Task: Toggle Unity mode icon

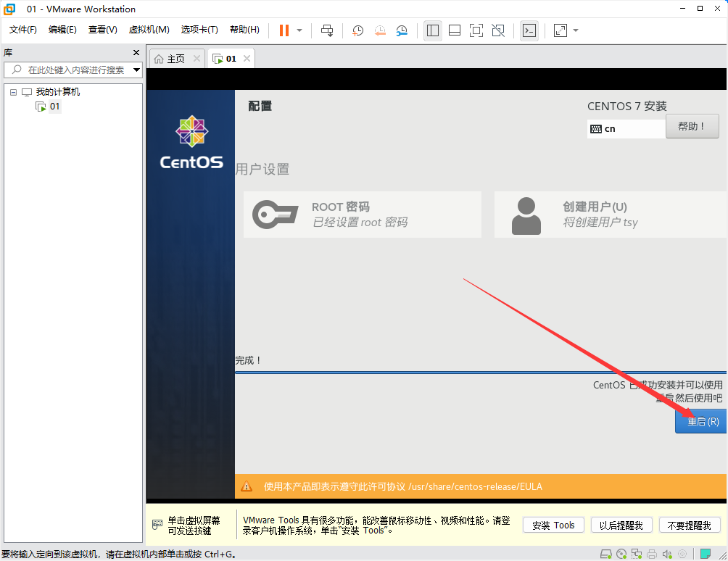Action: click(498, 30)
